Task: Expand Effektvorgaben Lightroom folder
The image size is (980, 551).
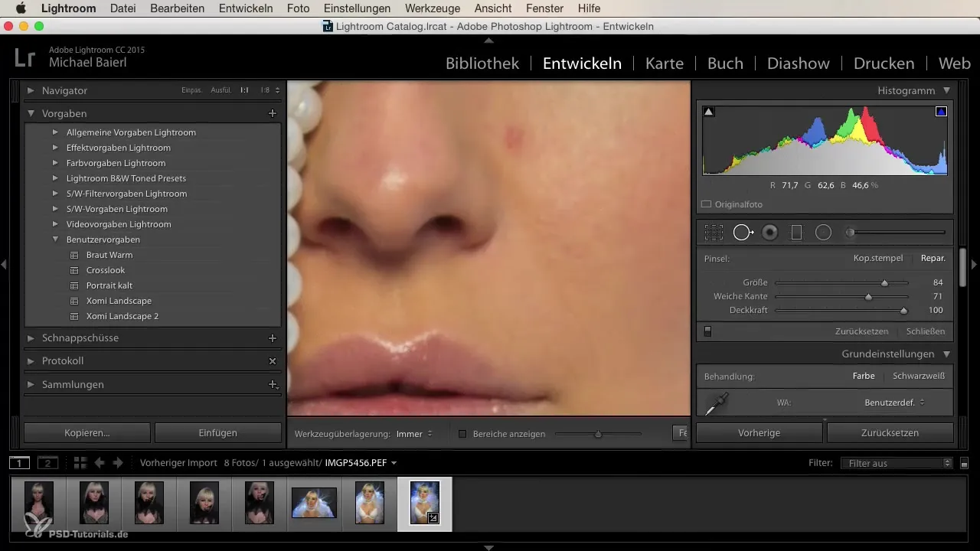Action: coord(55,148)
